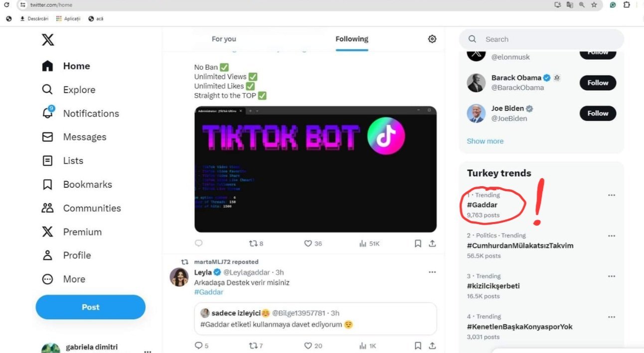Open Notifications bell icon
Image resolution: width=644 pixels, height=353 pixels.
click(47, 113)
